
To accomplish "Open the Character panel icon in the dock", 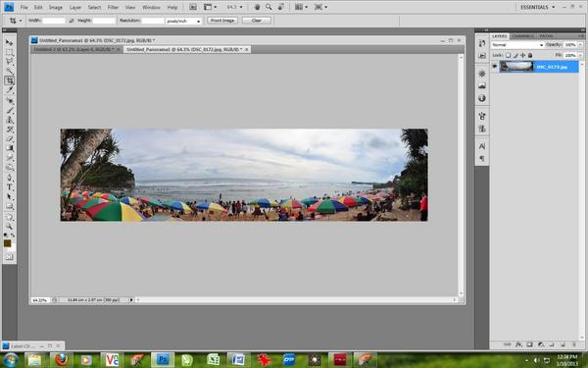I will pyautogui.click(x=482, y=146).
